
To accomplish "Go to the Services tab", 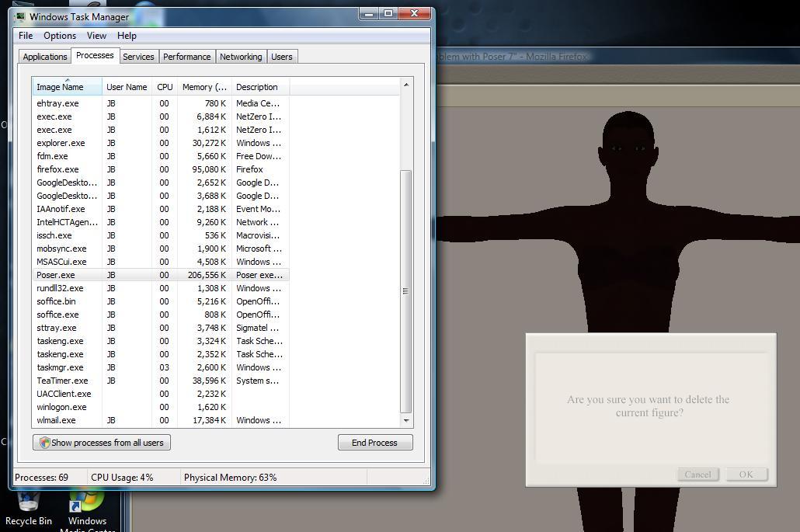I will (138, 57).
